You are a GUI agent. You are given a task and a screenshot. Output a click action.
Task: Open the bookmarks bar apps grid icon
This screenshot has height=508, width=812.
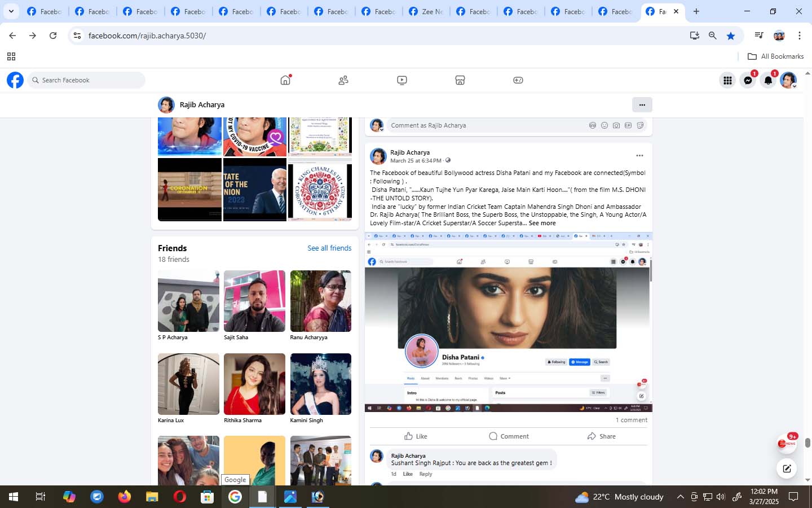pos(11,56)
